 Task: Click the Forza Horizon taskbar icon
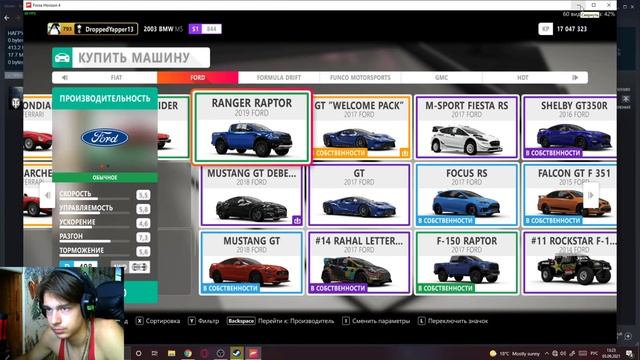tap(253, 353)
